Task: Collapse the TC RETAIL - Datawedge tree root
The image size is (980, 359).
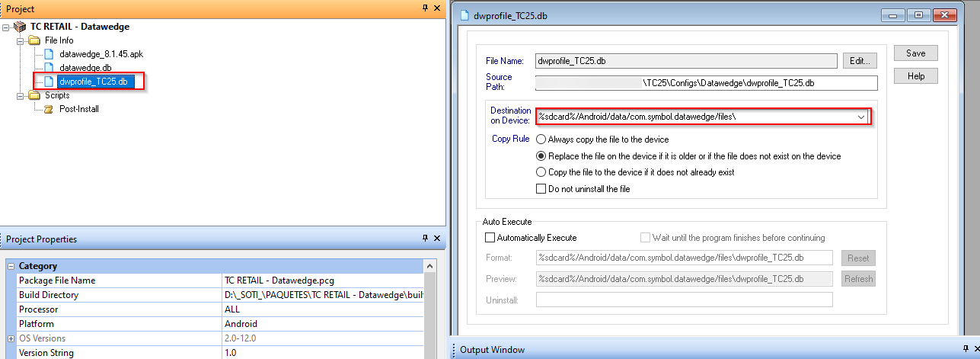Action: coord(6,27)
